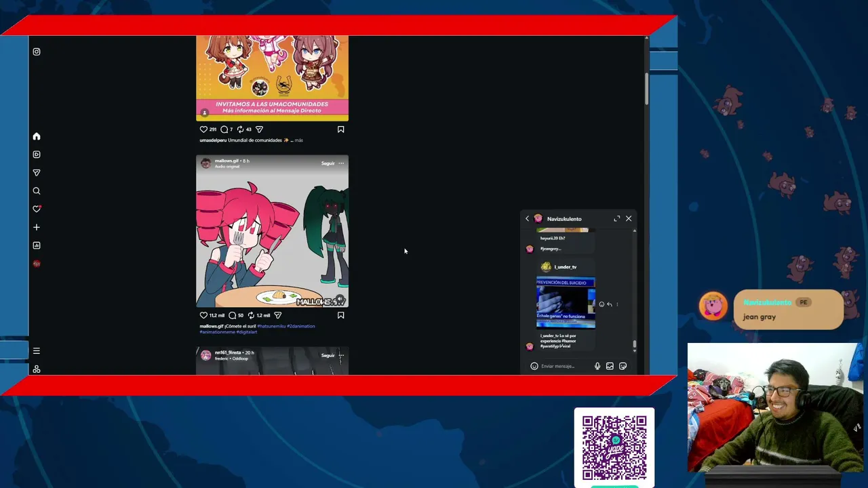Like the mallows.gif post
The image size is (868, 488).
tap(203, 315)
